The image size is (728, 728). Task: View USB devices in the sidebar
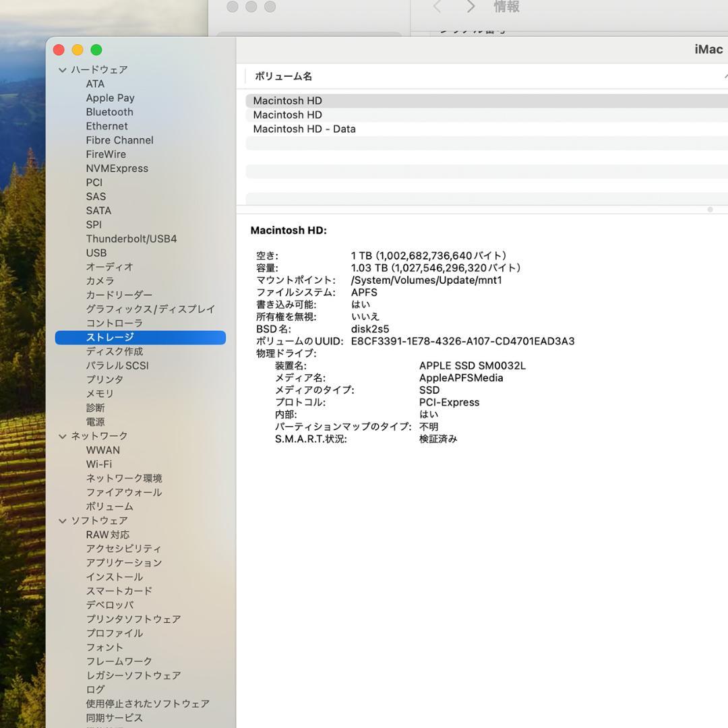pos(96,253)
